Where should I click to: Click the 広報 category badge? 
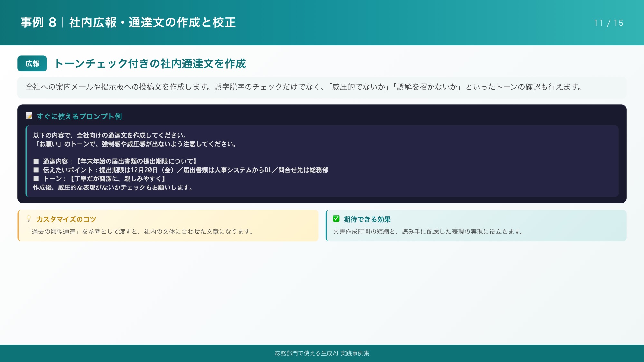point(32,63)
